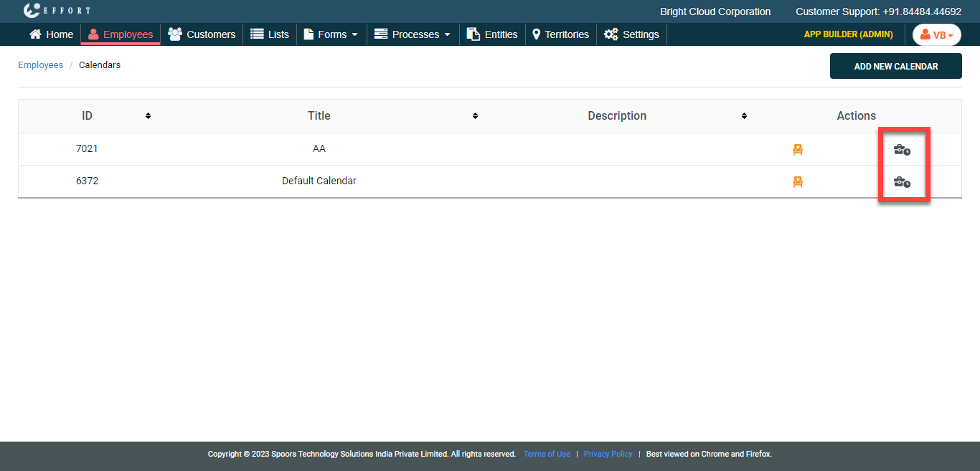Sort the table by Title column
The height and width of the screenshot is (471, 980).
tap(475, 116)
